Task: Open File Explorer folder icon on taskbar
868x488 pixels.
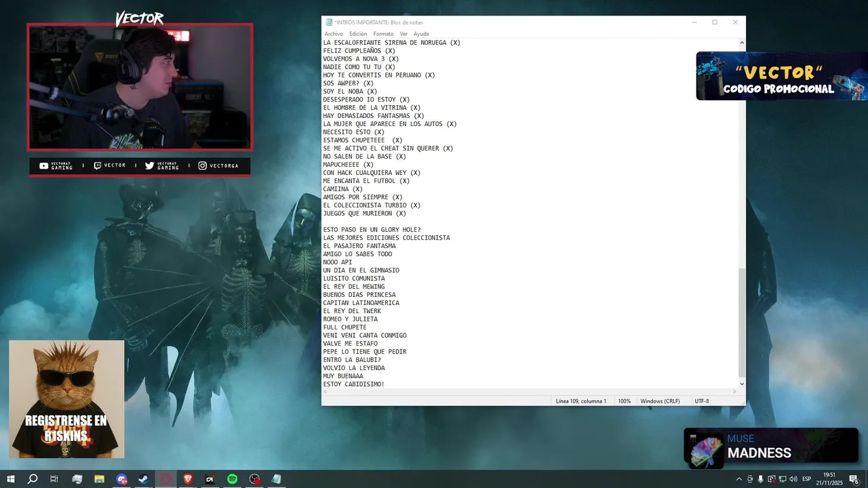Action: pos(99,479)
